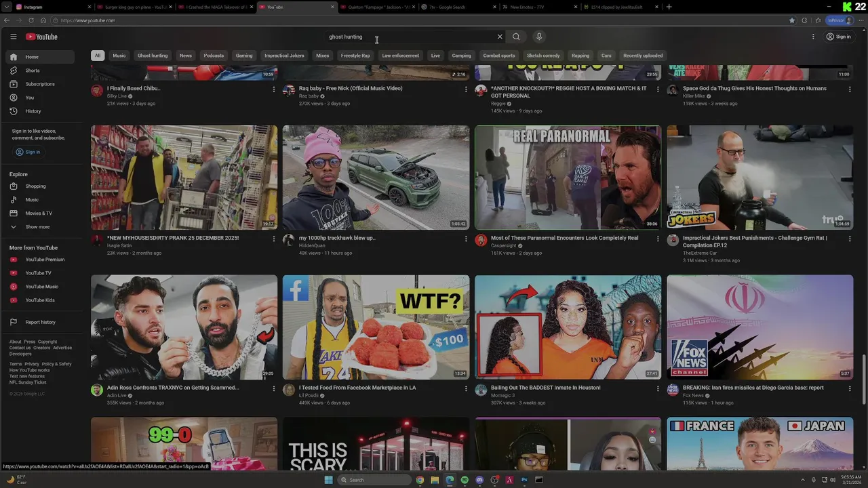Open Shopping under Explore

pyautogui.click(x=41, y=186)
